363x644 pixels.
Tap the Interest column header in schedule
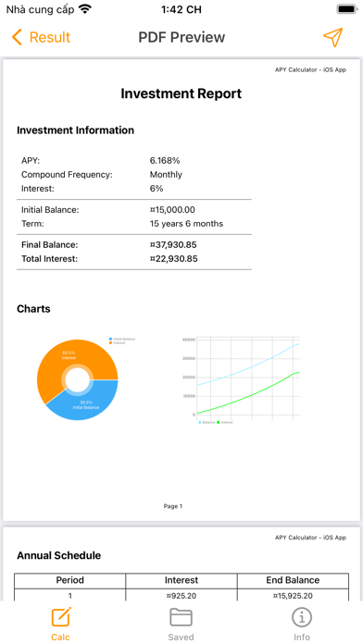click(x=181, y=580)
